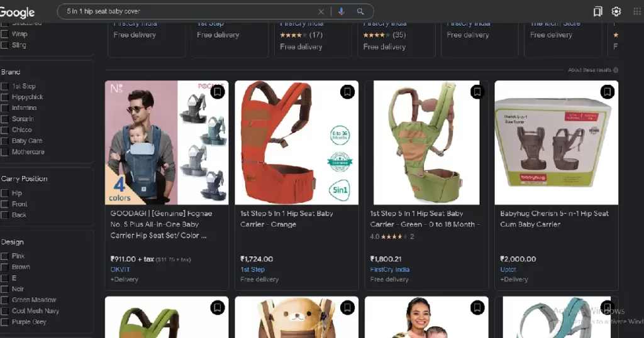Open the Uptot seller link
This screenshot has height=338, width=644.
coord(508,270)
